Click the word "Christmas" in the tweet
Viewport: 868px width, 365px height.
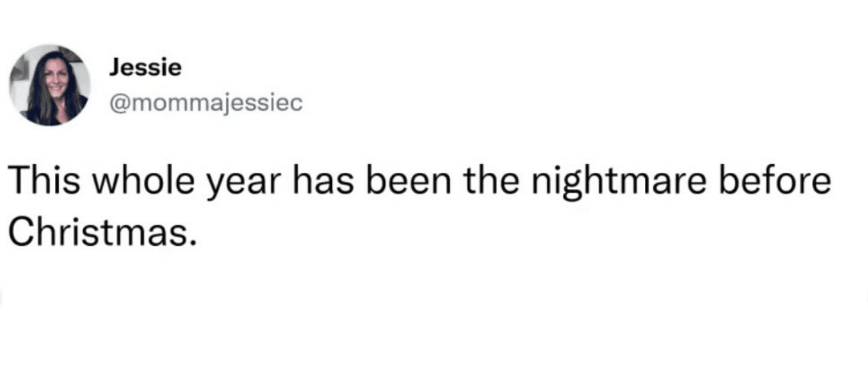[97, 232]
